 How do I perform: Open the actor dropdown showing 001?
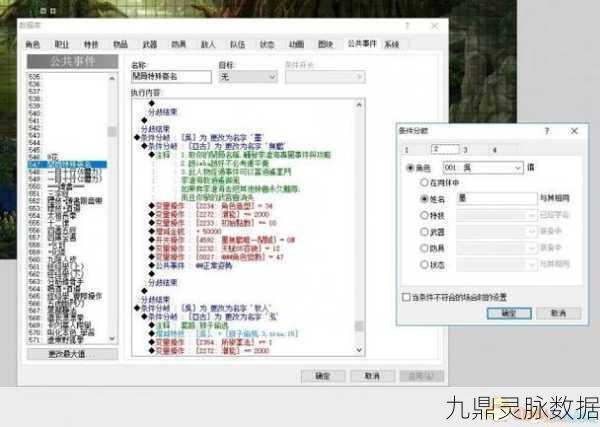click(x=483, y=168)
